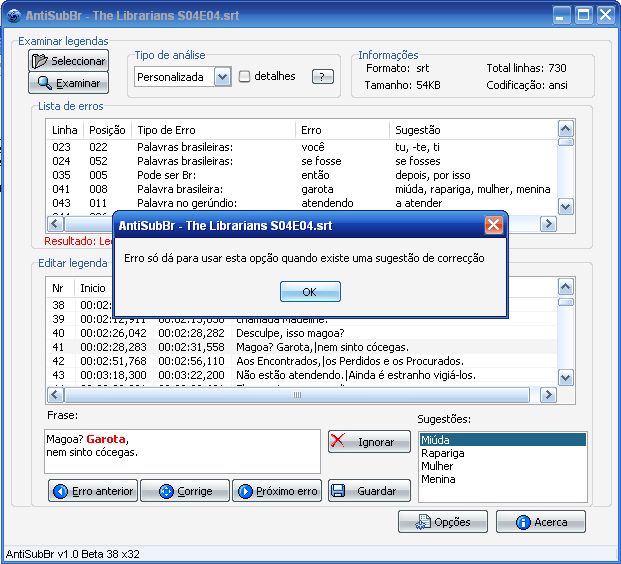The height and width of the screenshot is (564, 621).
Task: Click the OK button in the error dialog
Action: [x=310, y=292]
